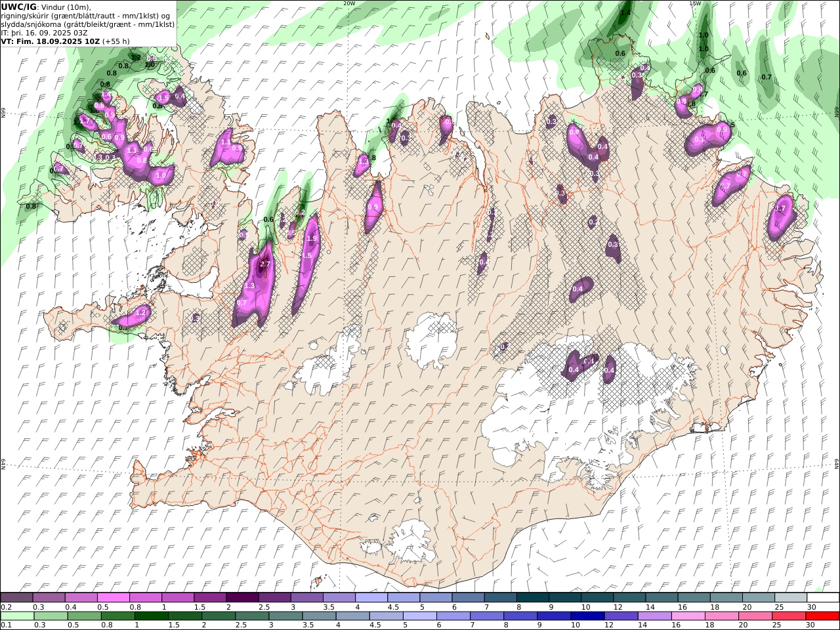Select bottom-row rain swatch for 0.8–1
The height and width of the screenshot is (630, 840).
pyautogui.click(x=117, y=616)
